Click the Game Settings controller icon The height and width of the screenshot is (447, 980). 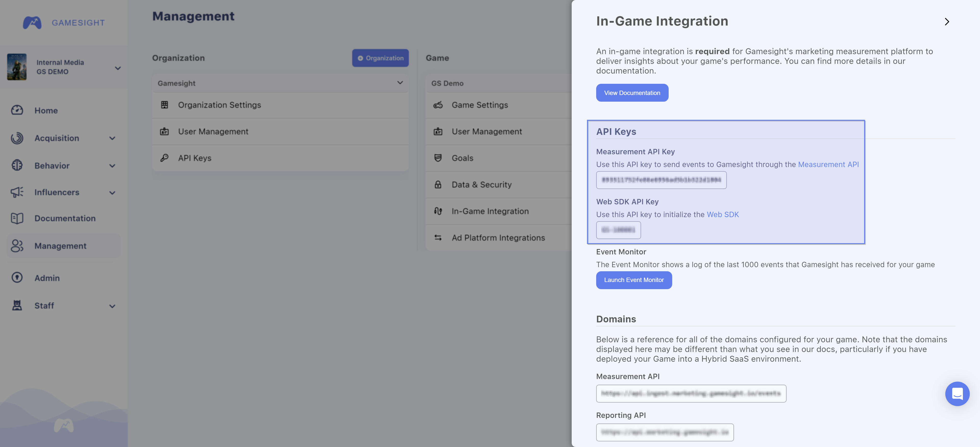tap(438, 105)
